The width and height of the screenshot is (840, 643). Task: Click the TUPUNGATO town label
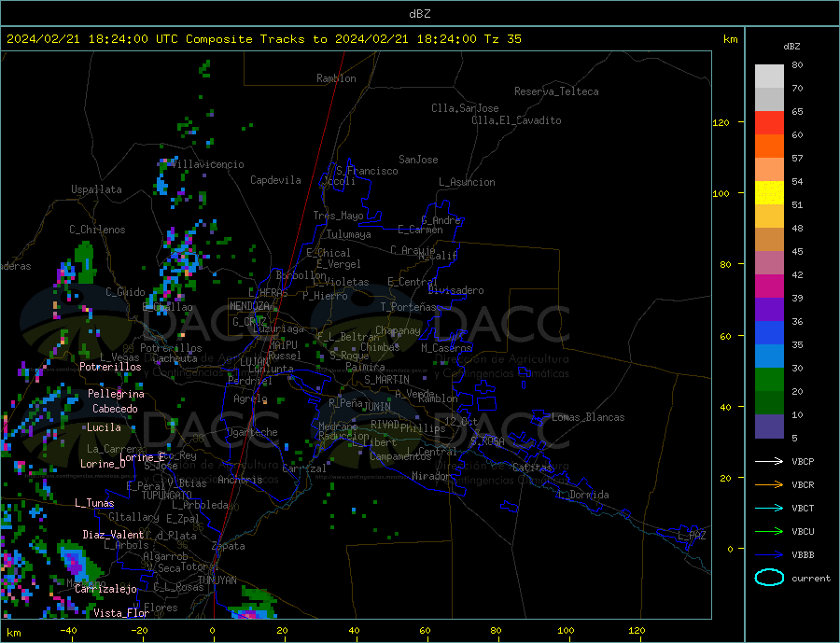click(167, 496)
